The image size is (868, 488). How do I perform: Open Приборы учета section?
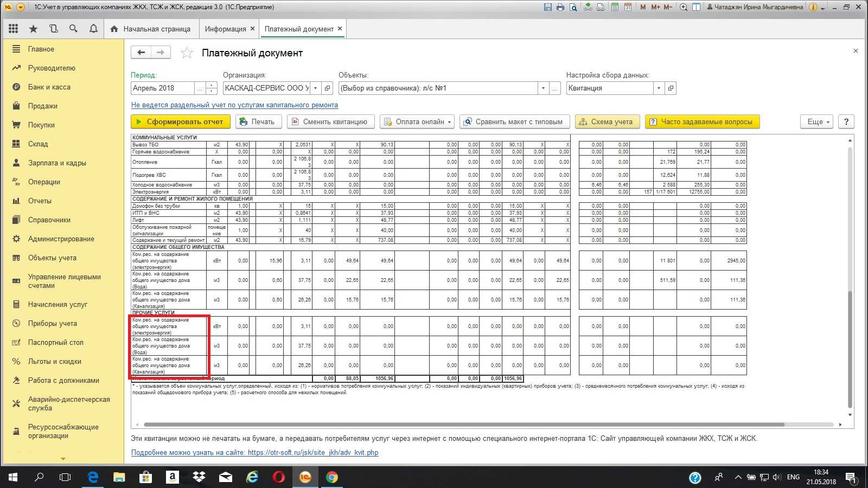click(x=53, y=323)
